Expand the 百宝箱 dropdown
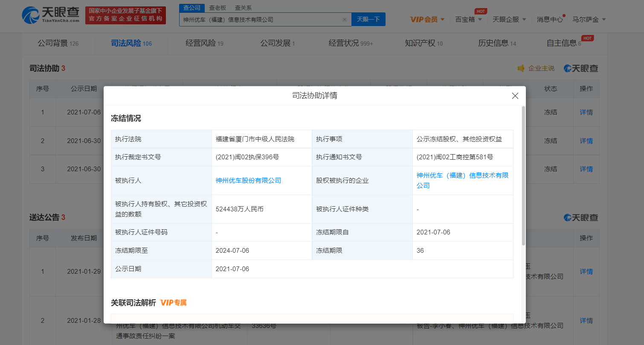644x345 pixels. (x=468, y=19)
